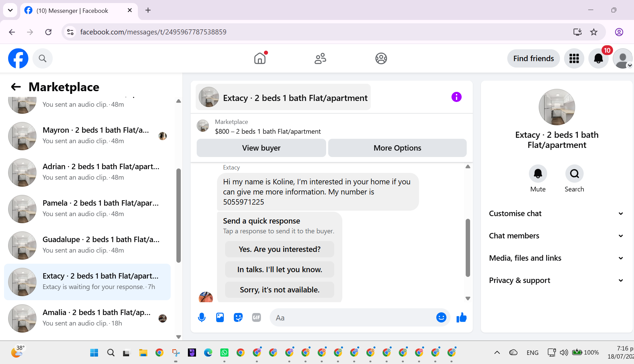Send quick reply 'In talks. I'll let you know.'
Screen dimensions: 634x364
click(279, 269)
